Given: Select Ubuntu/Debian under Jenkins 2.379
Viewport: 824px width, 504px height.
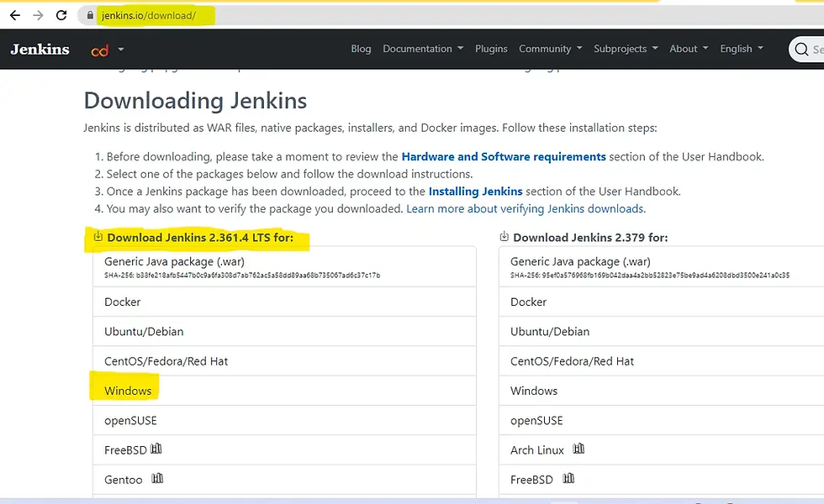Looking at the screenshot, I should [x=662, y=331].
